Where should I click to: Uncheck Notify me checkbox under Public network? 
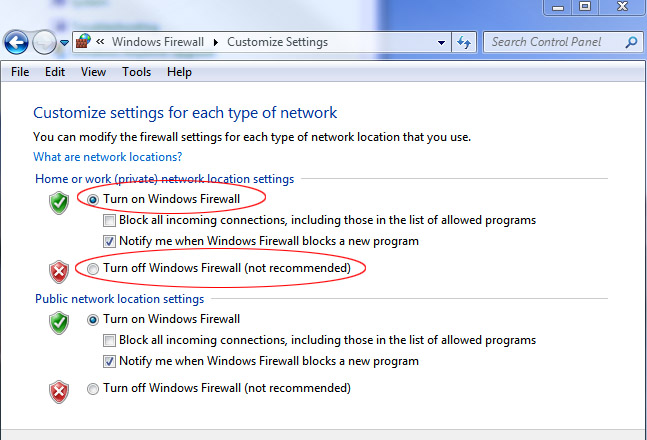click(110, 361)
